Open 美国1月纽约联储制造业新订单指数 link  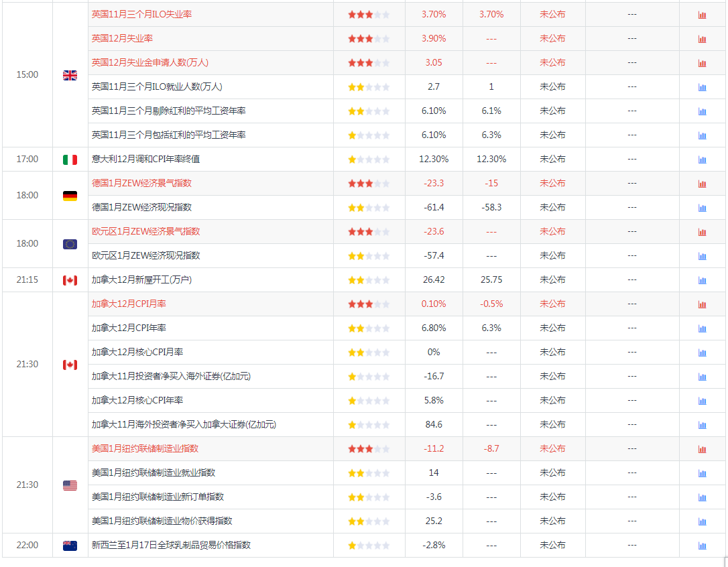pos(158,497)
